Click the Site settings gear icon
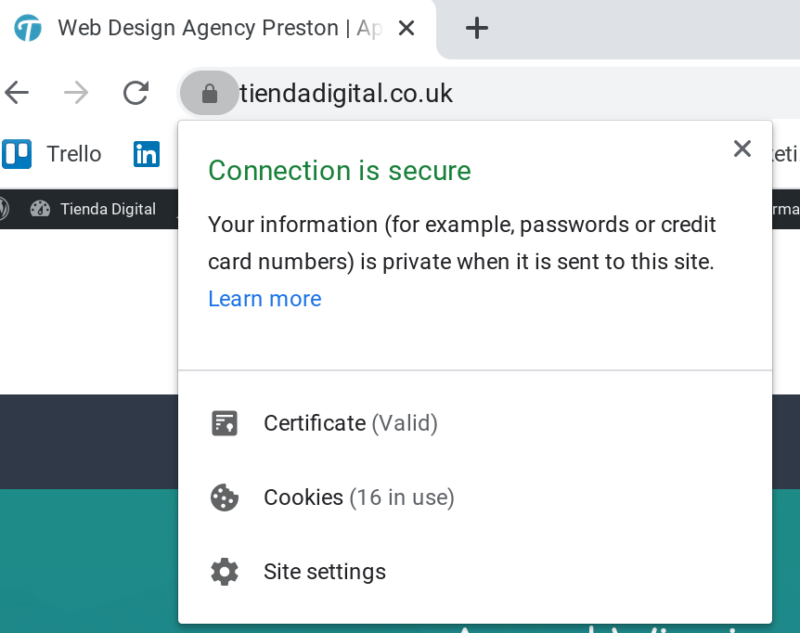Viewport: 800px width, 633px height. 224,572
